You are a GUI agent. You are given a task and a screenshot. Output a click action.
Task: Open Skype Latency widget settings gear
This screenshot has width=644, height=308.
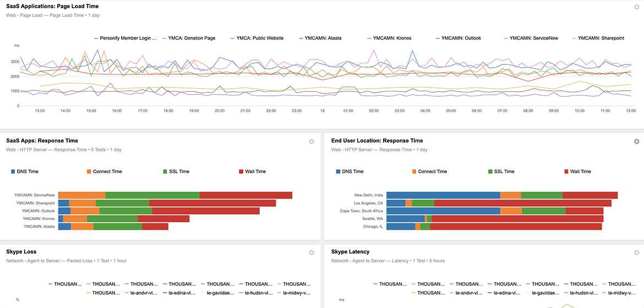[637, 252]
